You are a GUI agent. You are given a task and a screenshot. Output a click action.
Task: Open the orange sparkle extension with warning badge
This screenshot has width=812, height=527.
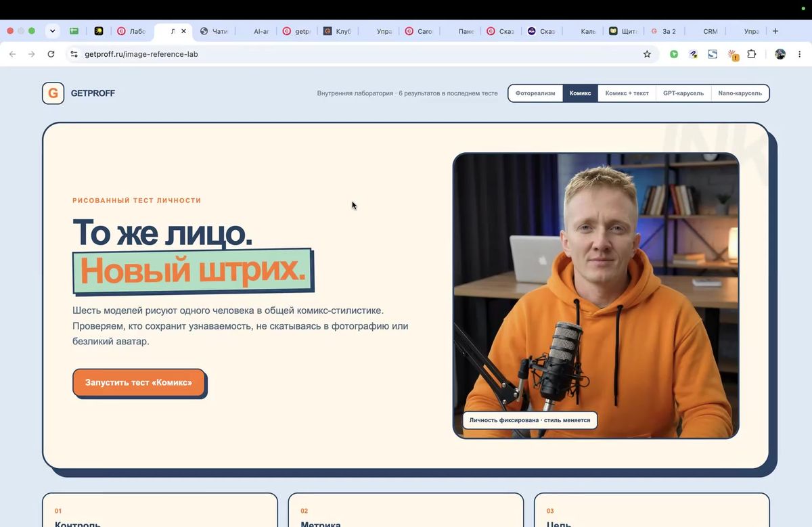point(732,55)
